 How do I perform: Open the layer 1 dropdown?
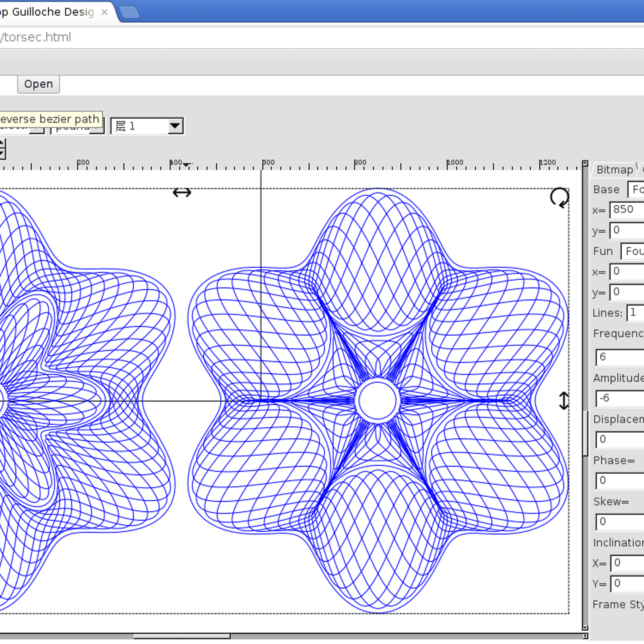click(x=147, y=126)
